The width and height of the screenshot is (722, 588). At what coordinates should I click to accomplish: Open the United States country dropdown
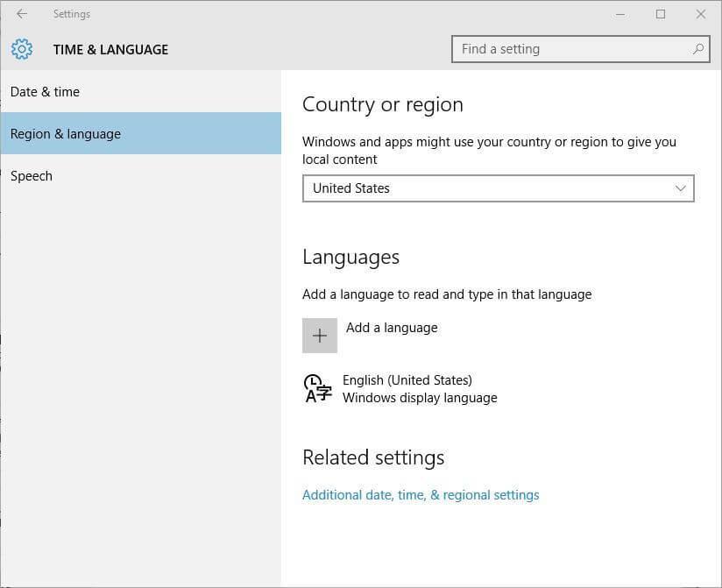499,188
